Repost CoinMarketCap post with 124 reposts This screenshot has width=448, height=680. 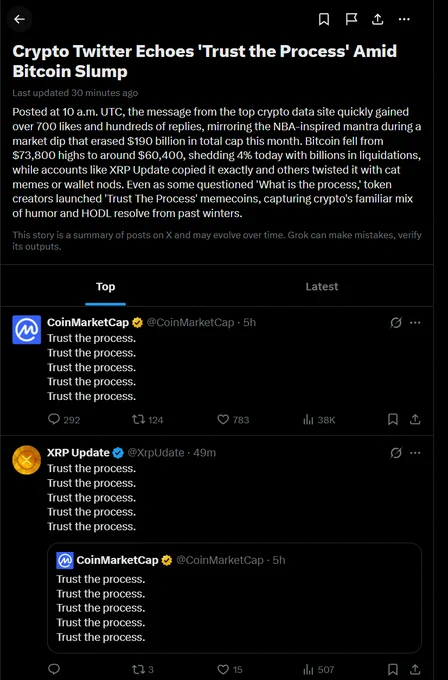[147, 419]
